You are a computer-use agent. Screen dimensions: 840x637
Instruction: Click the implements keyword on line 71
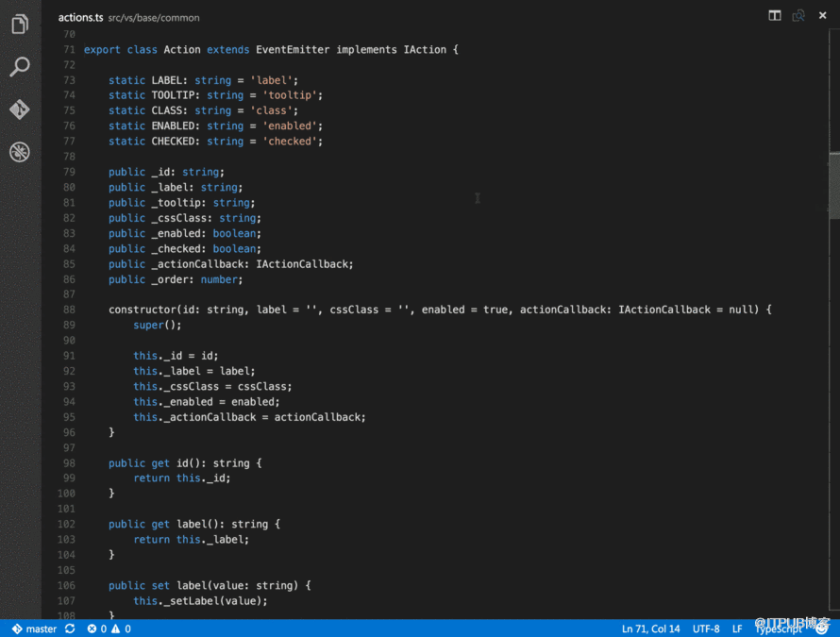click(x=366, y=50)
